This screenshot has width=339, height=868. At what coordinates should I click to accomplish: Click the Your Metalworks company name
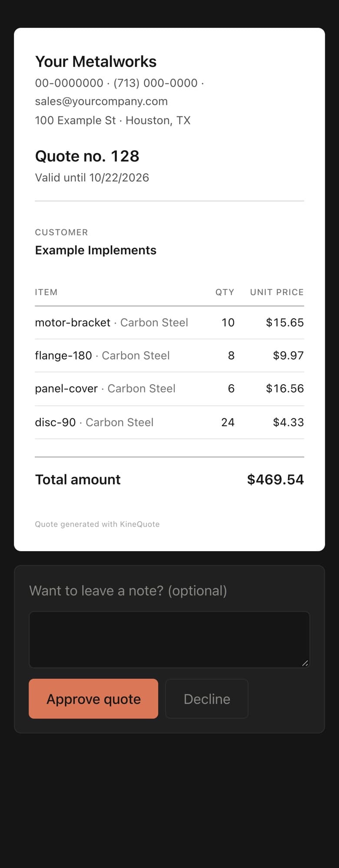[96, 62]
